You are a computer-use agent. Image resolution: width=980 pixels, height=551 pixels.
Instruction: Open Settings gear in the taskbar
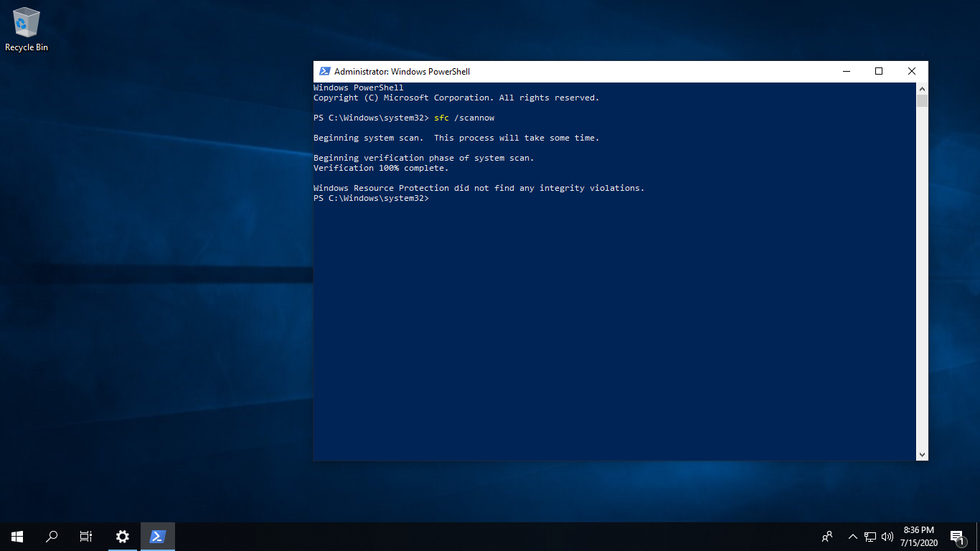[123, 537]
